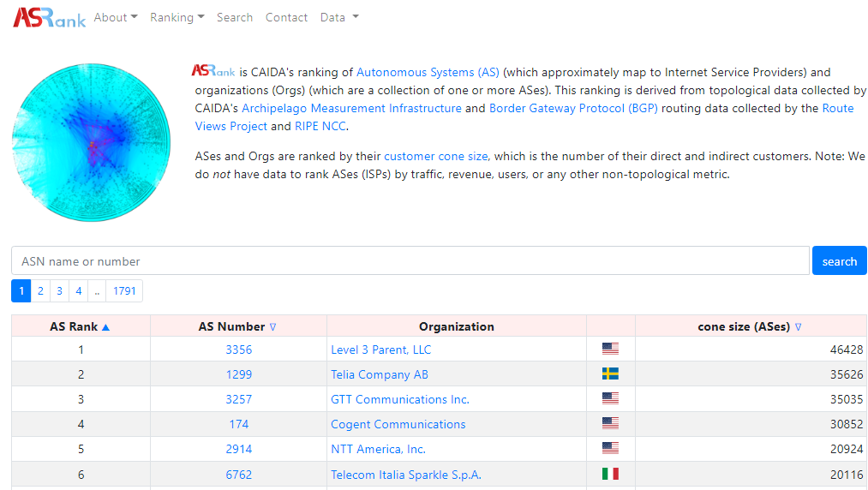The height and width of the screenshot is (490, 868).
Task: Click the US flag in Cogent row
Action: 610,424
